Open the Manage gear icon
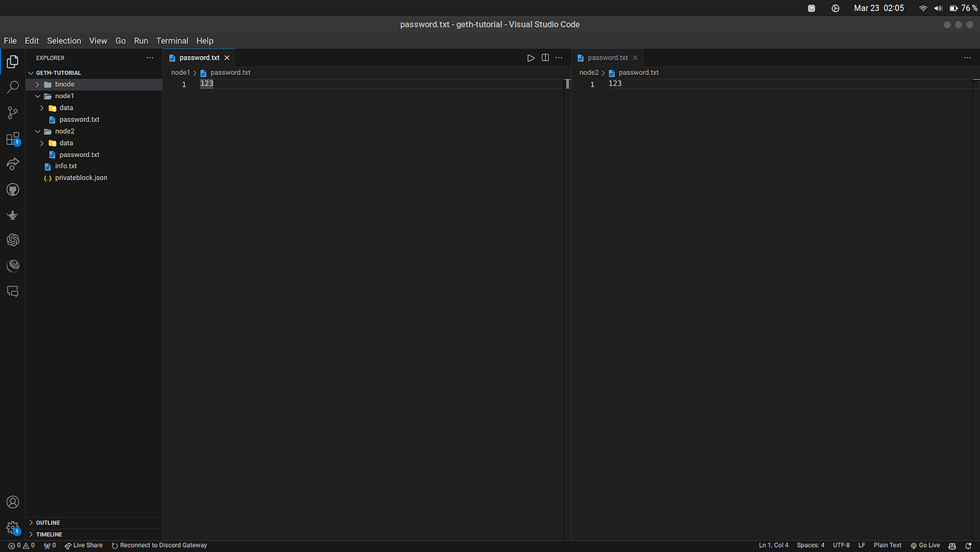Screen dimensions: 980x552 (13, 527)
